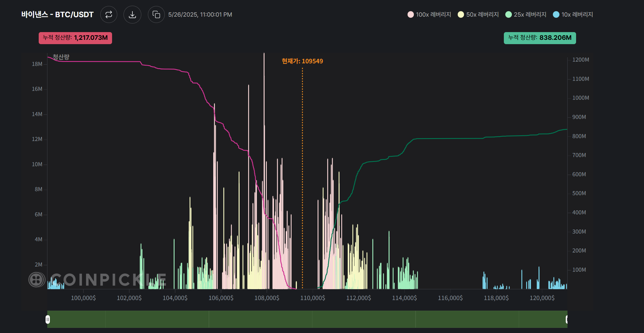Click the 4M left axis label
The width and height of the screenshot is (644, 333).
point(38,240)
